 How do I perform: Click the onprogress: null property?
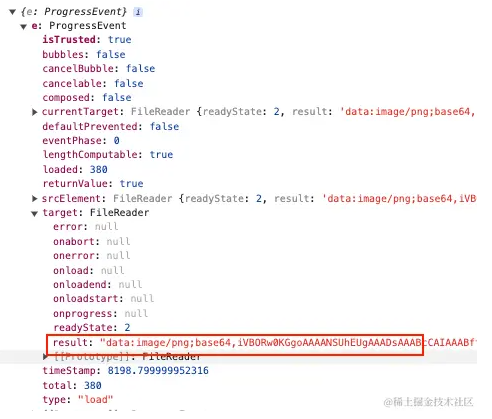(100, 314)
